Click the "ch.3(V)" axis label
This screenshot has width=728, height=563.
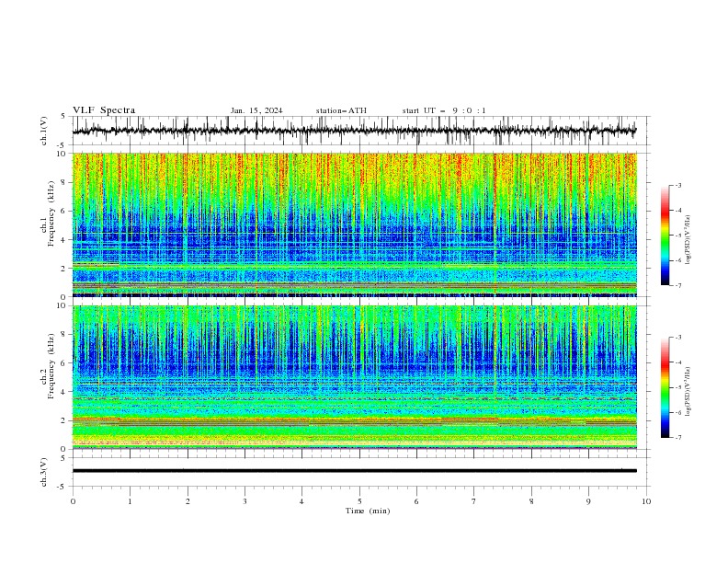[44, 472]
